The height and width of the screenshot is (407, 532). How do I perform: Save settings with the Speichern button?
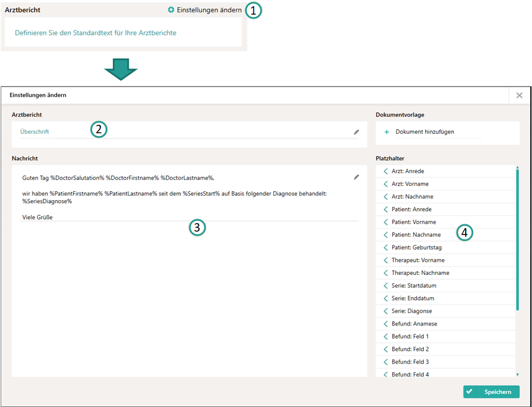492,391
